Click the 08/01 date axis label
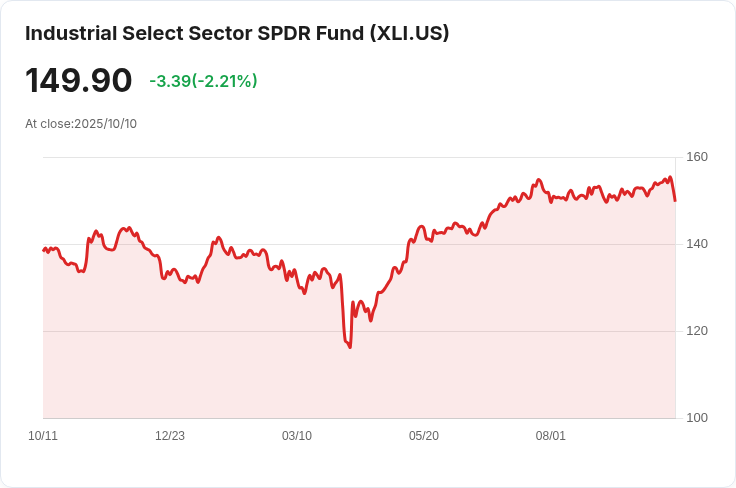Image resolution: width=736 pixels, height=488 pixels. (551, 436)
